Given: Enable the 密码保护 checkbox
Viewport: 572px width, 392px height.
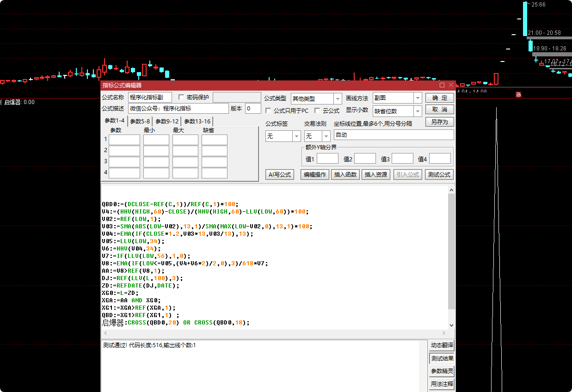Looking at the screenshot, I should tap(181, 97).
